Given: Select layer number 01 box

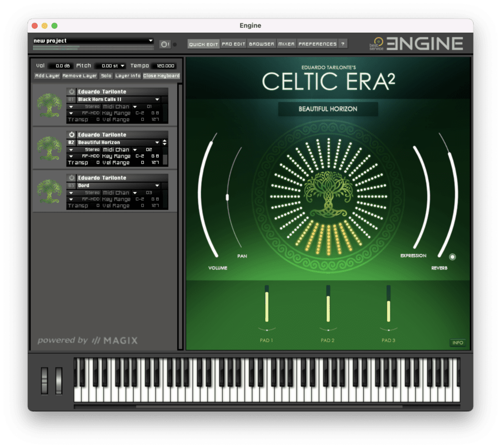Looking at the screenshot, I should point(71,99).
